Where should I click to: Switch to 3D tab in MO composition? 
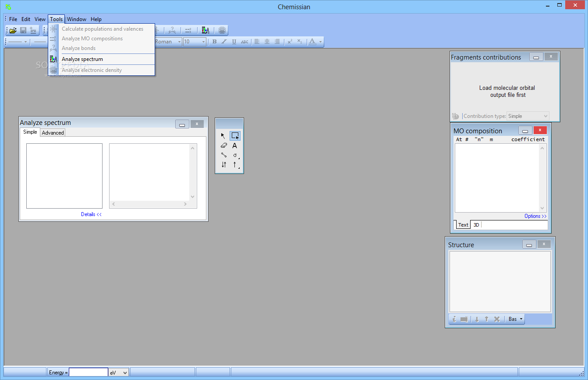pyautogui.click(x=476, y=225)
